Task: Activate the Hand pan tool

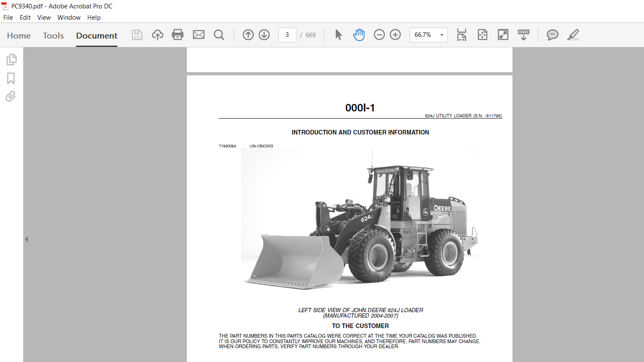Action: 359,35
